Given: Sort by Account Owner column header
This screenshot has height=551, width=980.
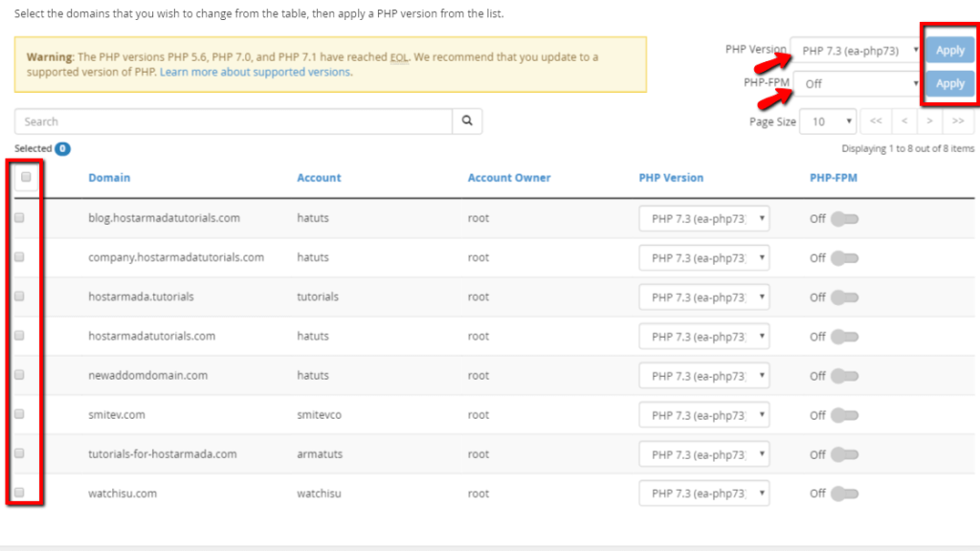Looking at the screenshot, I should click(509, 177).
